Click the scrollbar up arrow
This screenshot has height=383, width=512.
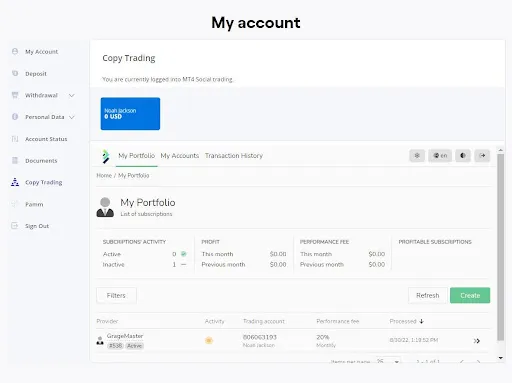point(500,150)
